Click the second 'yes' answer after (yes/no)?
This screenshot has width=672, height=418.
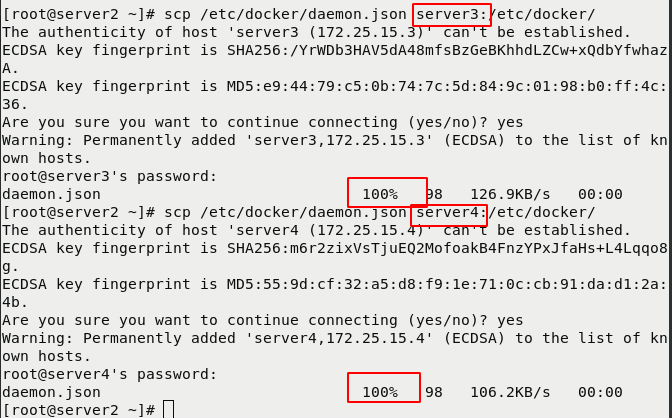[510, 321]
